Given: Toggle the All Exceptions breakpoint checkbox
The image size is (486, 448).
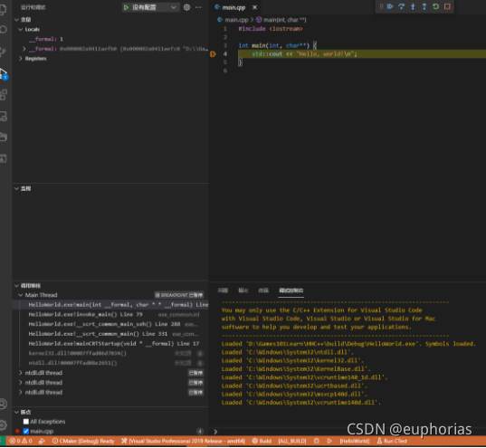Looking at the screenshot, I should click(x=26, y=422).
